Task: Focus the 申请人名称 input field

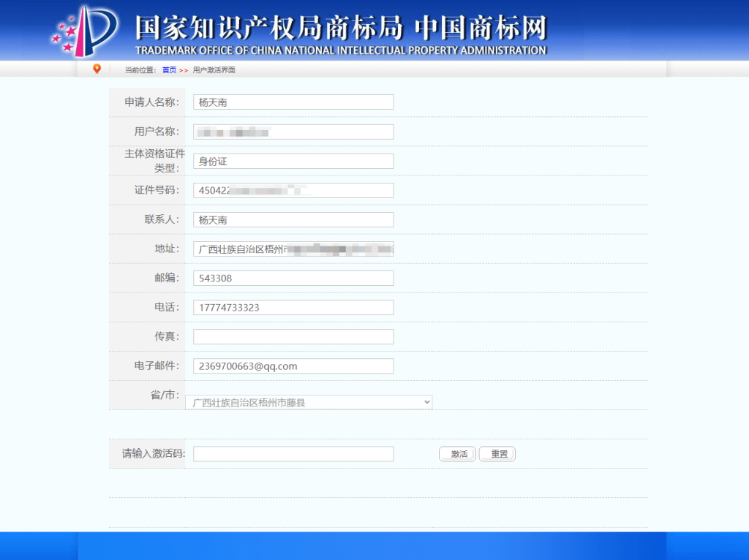Action: [x=293, y=102]
